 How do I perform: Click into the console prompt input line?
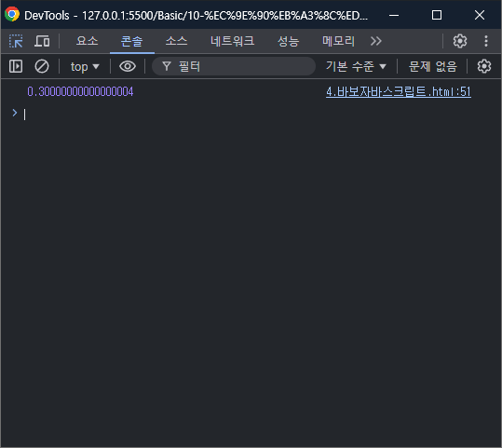[x=256, y=114]
